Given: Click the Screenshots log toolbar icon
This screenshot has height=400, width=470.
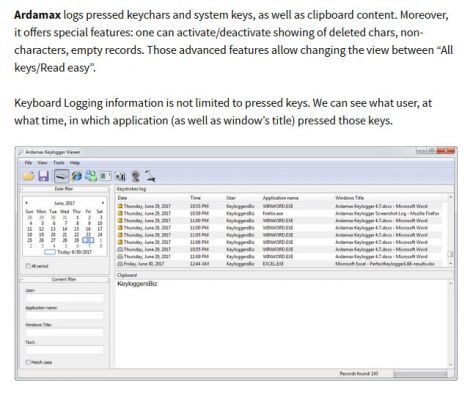Looking at the screenshot, I should [105, 176].
